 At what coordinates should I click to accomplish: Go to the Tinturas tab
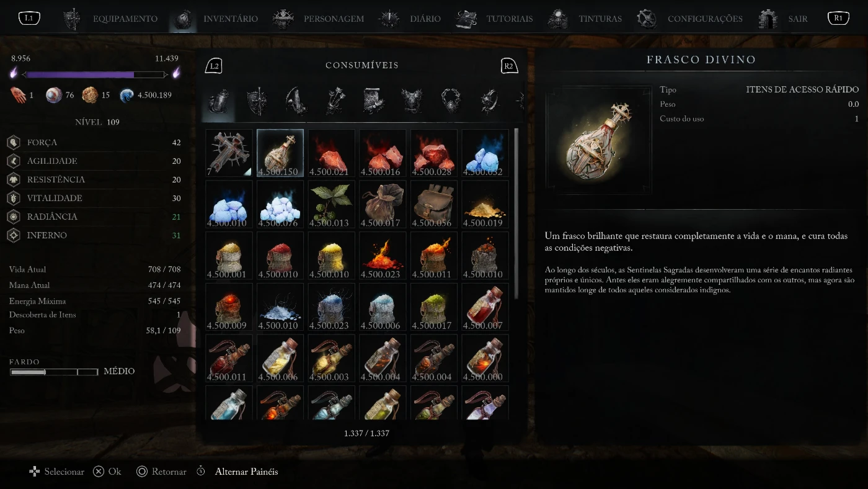(585, 19)
